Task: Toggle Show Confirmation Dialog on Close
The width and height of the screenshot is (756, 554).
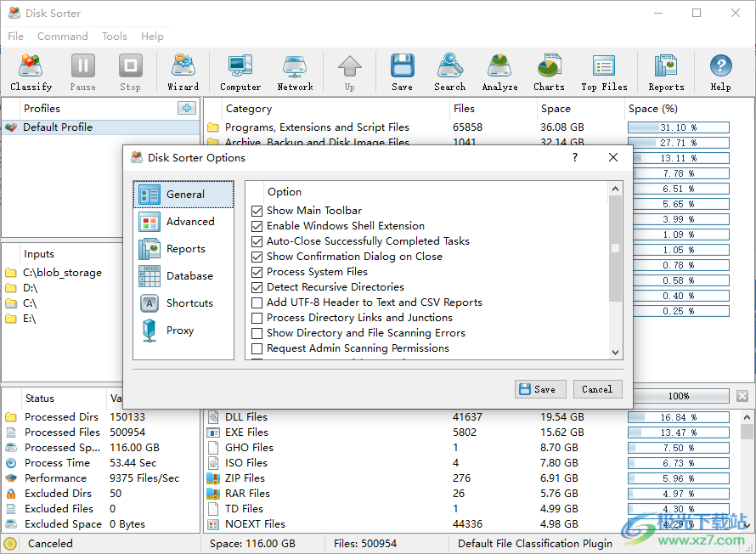Action: click(257, 257)
